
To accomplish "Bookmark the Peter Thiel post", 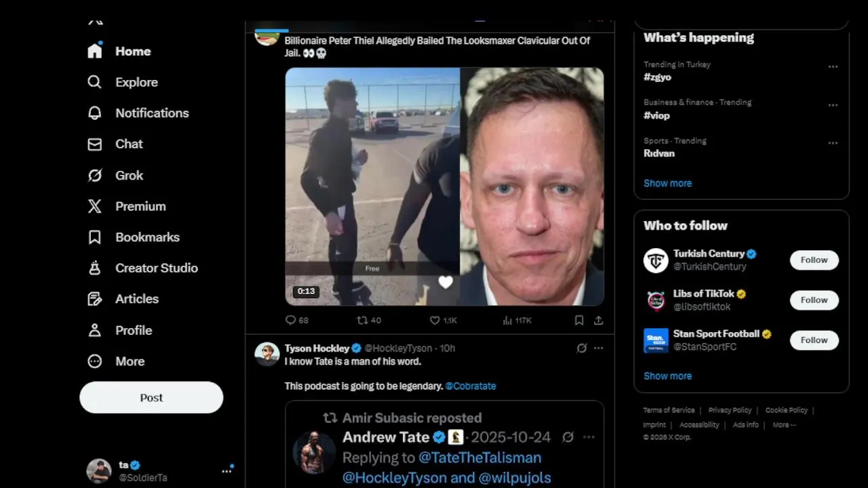I will [579, 320].
